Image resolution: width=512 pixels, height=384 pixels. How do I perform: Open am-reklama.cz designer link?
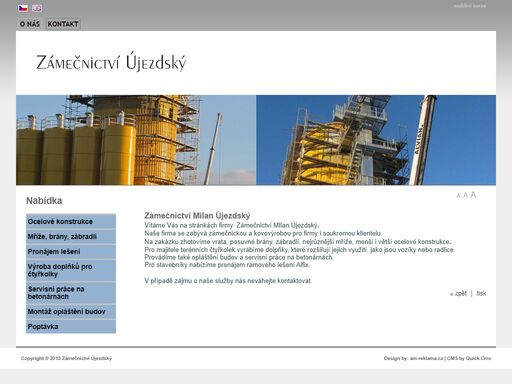click(426, 358)
